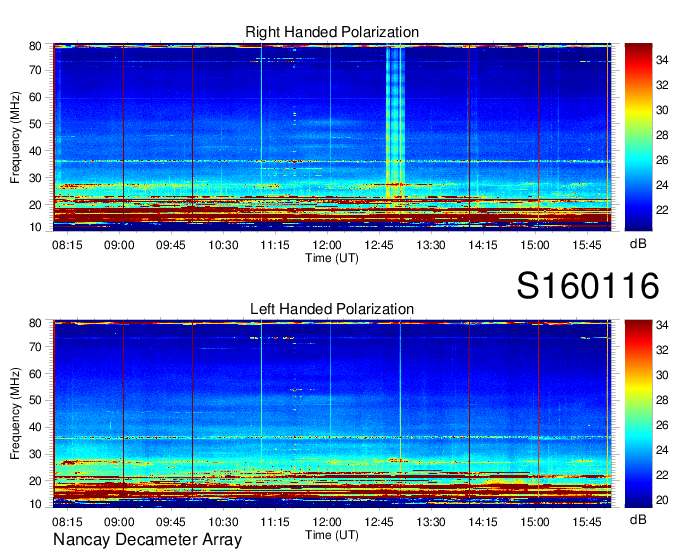
Task: Click the 13:30 time tick on the bottom plot
Action: click(x=431, y=522)
